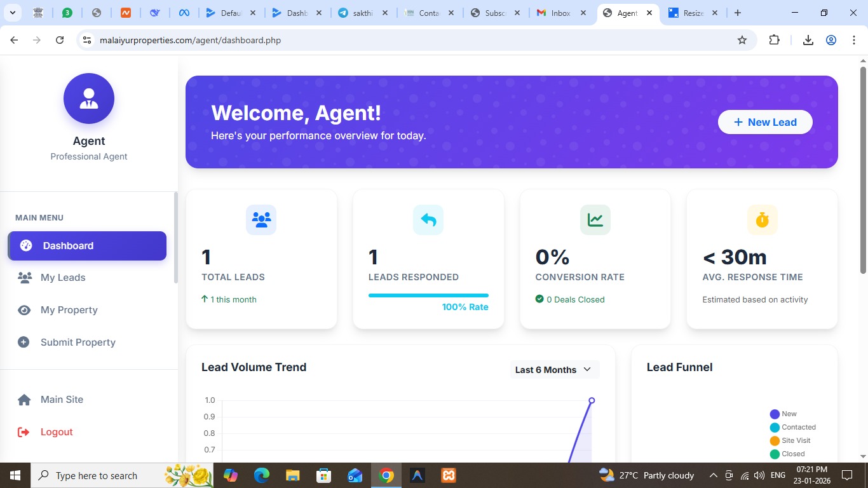Click the Submit Property icon
The width and height of the screenshot is (868, 488).
[24, 342]
